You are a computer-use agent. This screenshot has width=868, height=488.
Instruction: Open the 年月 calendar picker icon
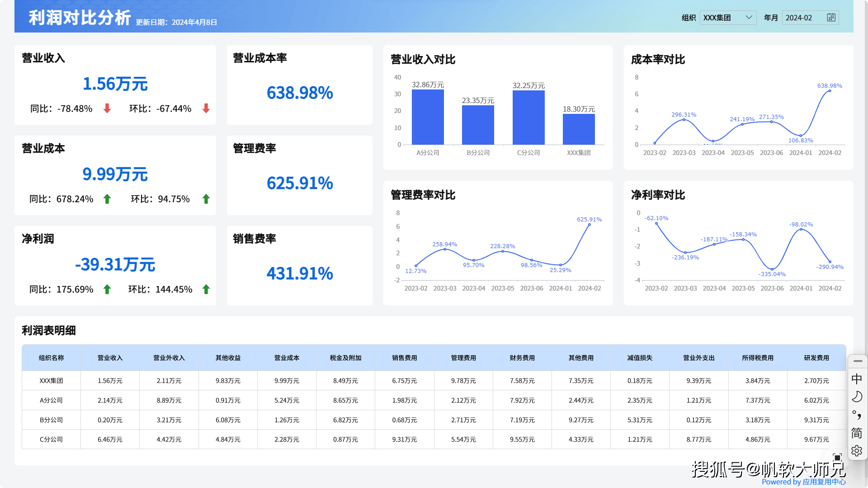831,18
